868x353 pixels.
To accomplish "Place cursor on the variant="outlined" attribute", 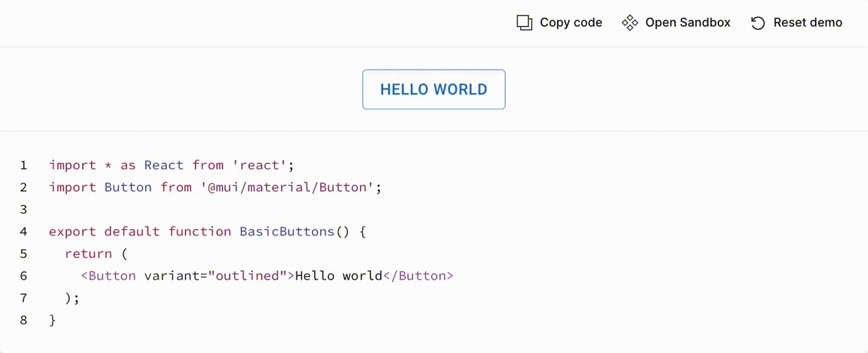I will [216, 276].
